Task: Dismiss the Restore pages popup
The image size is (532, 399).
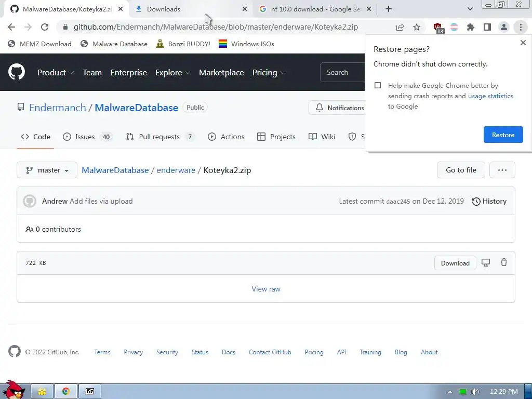Action: (x=523, y=43)
